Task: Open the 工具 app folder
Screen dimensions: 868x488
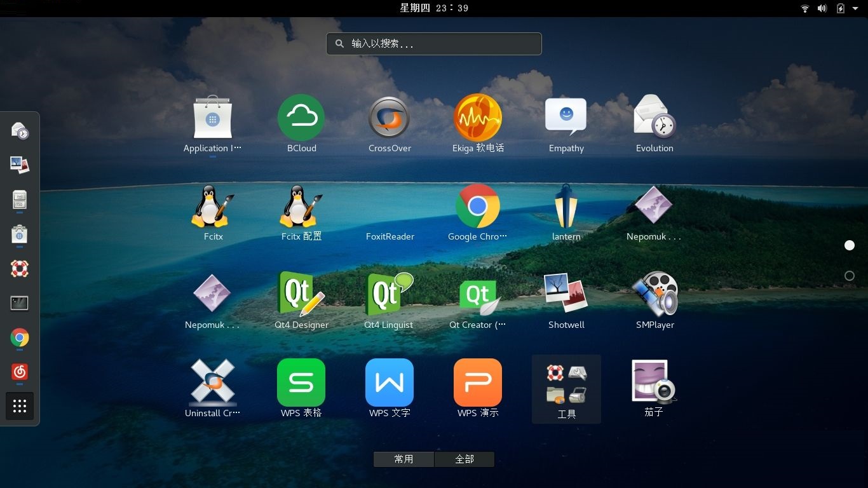Action: (566, 389)
